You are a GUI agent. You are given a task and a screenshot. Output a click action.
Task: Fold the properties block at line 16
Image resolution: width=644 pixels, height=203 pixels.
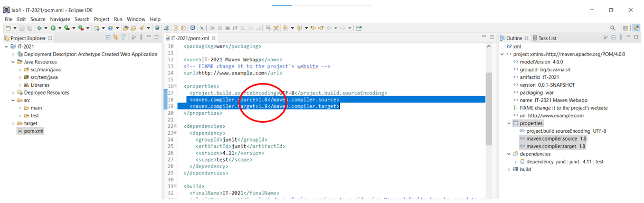click(x=175, y=86)
